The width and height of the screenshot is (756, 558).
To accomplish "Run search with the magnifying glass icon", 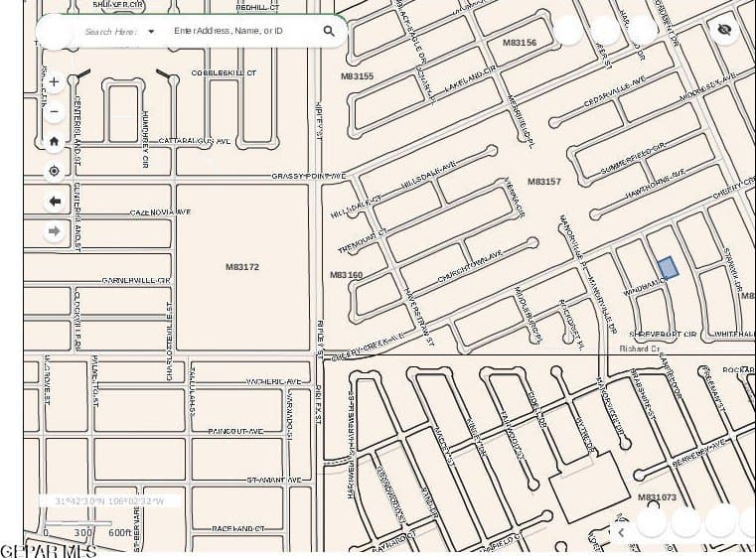I will [x=329, y=31].
